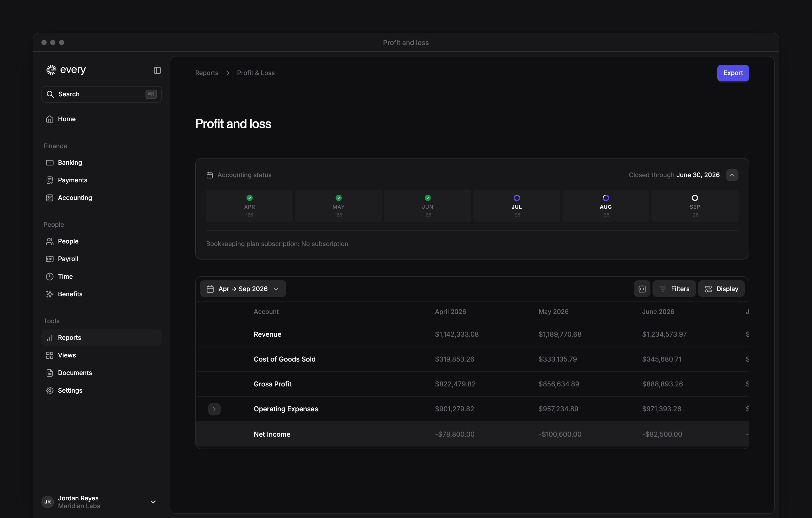The image size is (812, 518).
Task: Click the Home house icon
Action: point(49,119)
